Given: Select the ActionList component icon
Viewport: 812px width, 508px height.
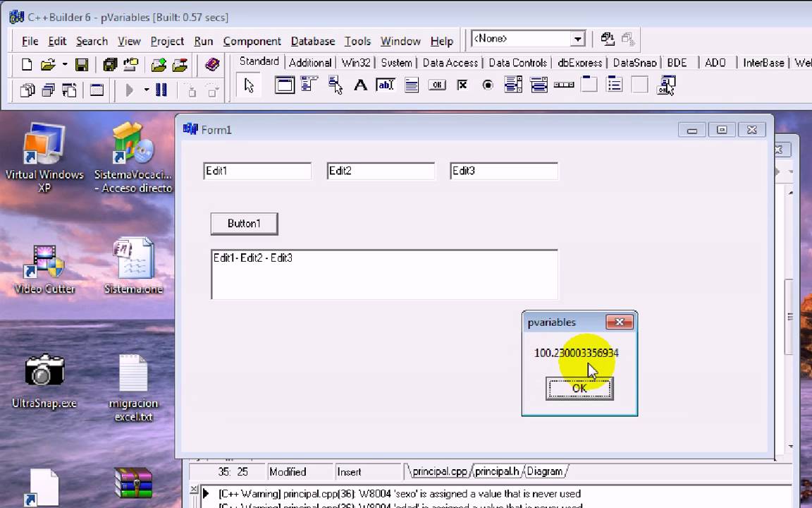Looking at the screenshot, I should point(667,85).
